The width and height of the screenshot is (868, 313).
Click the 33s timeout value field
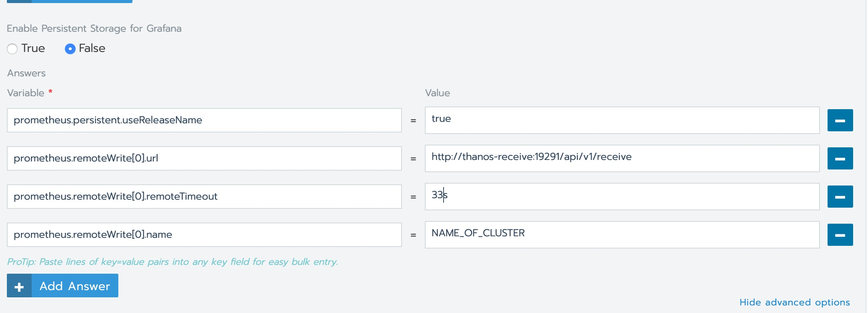[622, 197]
